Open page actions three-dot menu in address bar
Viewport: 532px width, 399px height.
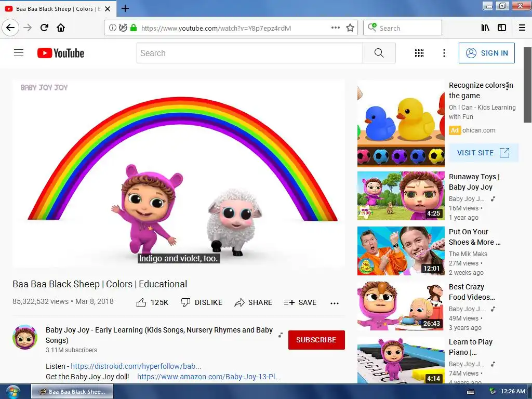pos(336,28)
